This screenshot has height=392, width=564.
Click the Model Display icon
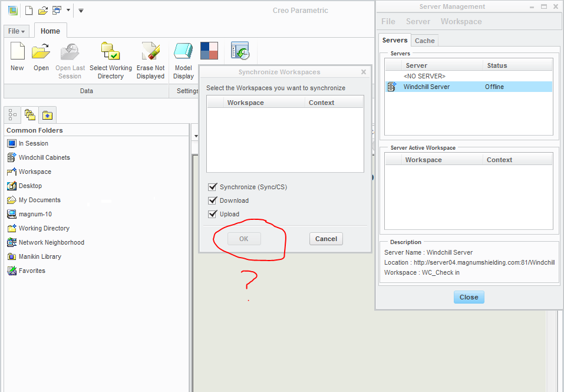183,51
